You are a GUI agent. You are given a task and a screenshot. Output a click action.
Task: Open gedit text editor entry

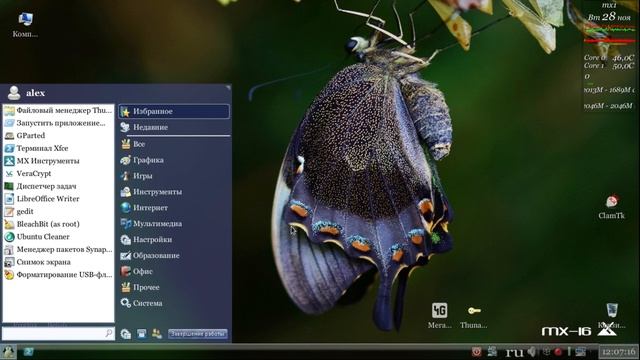click(58, 211)
